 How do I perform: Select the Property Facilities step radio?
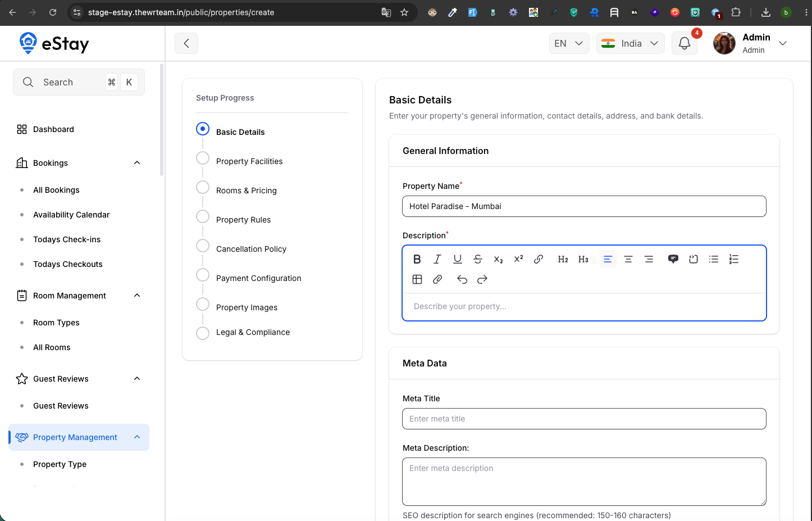(x=203, y=158)
